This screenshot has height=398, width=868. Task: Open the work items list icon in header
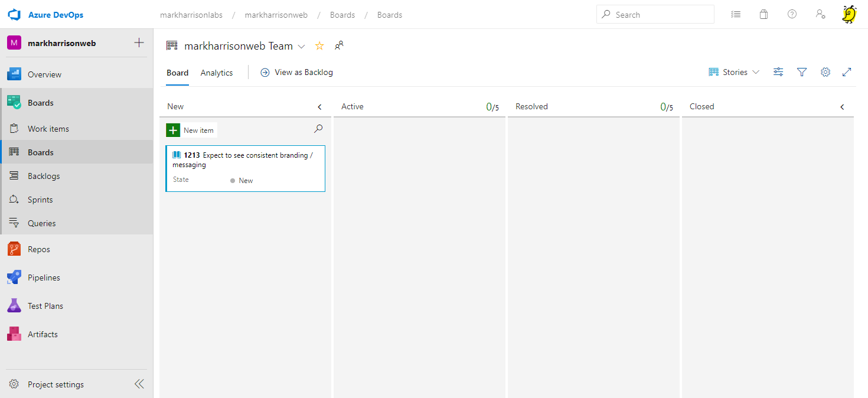[x=736, y=15]
